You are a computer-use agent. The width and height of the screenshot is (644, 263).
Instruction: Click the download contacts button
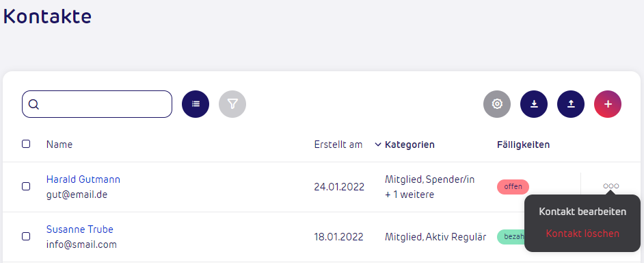pyautogui.click(x=534, y=104)
